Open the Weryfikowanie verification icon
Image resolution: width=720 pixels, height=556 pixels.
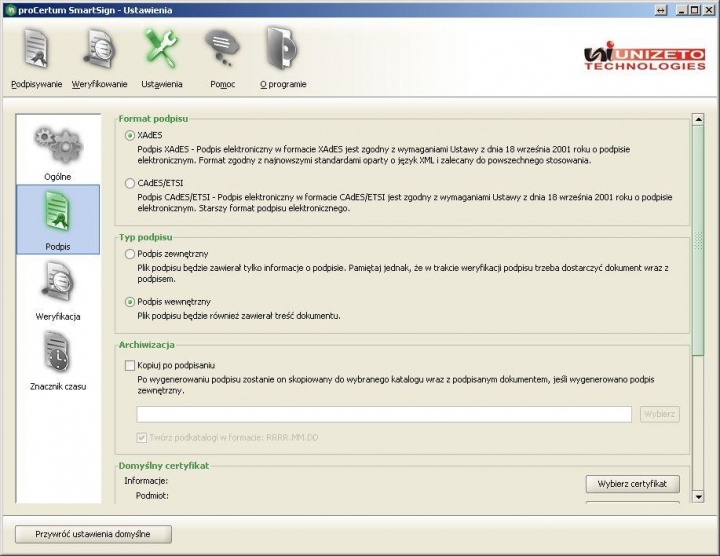point(99,49)
